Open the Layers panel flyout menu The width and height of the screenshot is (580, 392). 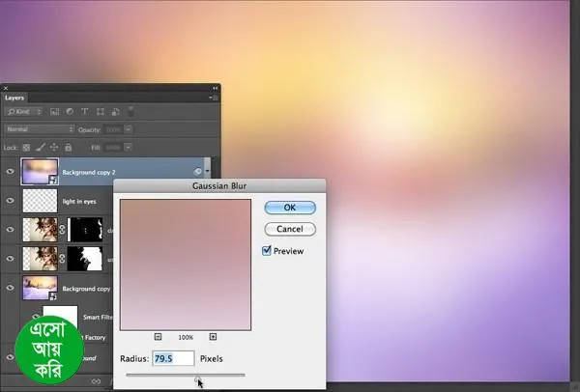212,98
